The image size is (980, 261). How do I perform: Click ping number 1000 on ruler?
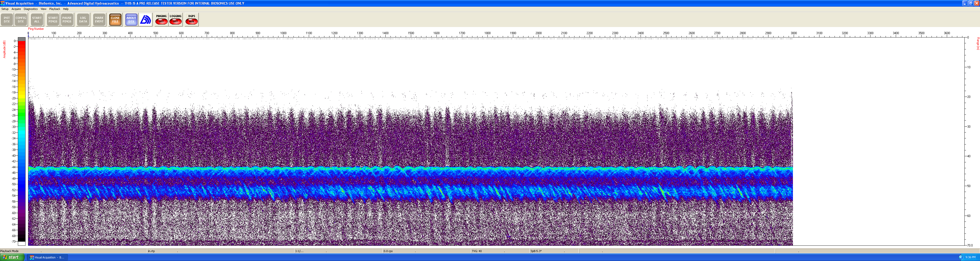tap(284, 33)
